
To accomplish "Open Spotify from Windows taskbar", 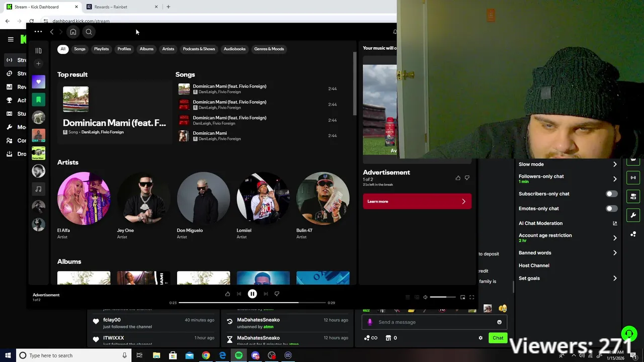I will point(238,355).
